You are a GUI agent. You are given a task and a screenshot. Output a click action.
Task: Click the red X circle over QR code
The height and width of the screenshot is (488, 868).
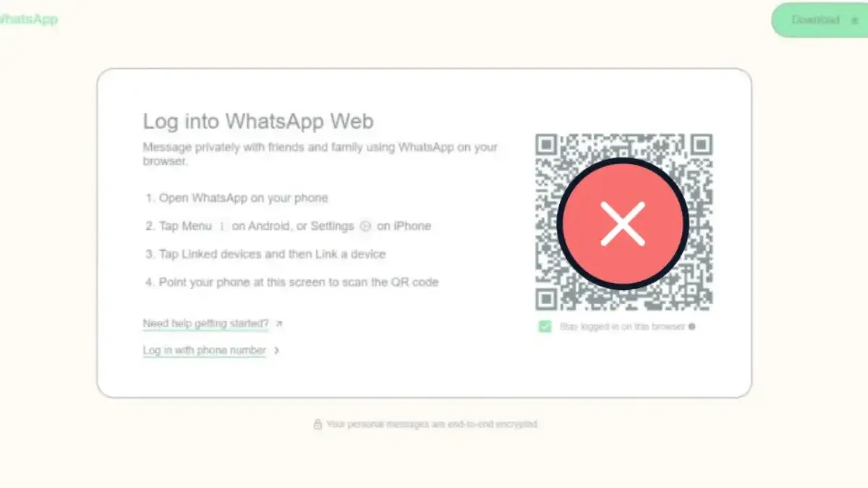point(623,223)
